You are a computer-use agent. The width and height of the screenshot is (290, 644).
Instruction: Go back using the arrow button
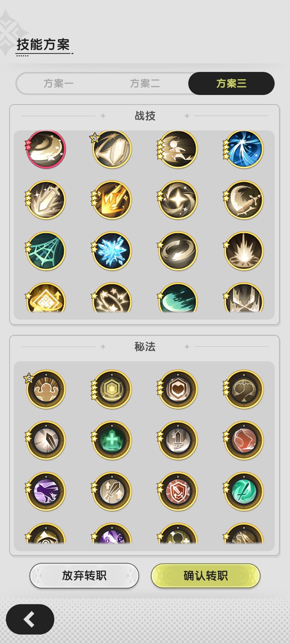pyautogui.click(x=30, y=619)
